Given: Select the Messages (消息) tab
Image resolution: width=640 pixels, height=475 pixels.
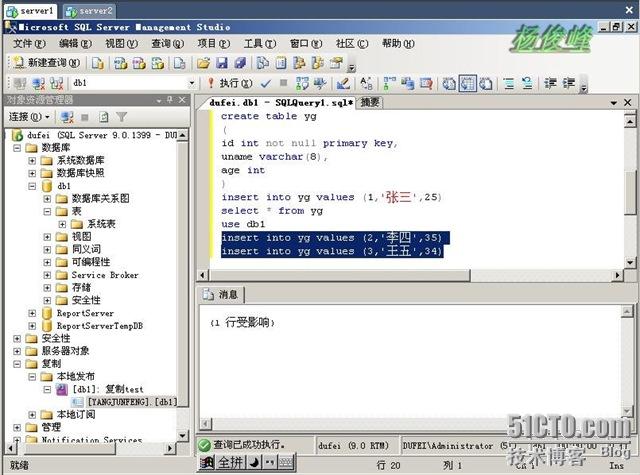Looking at the screenshot, I should pyautogui.click(x=221, y=294).
